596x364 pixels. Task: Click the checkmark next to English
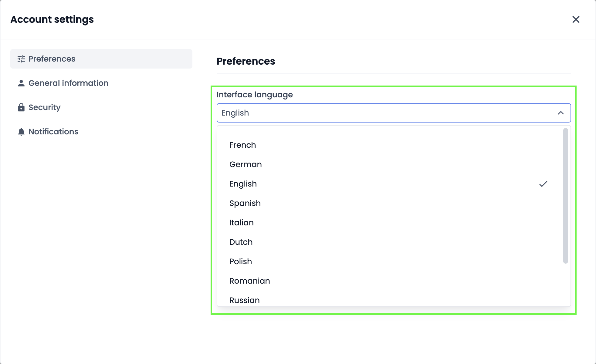(x=543, y=184)
